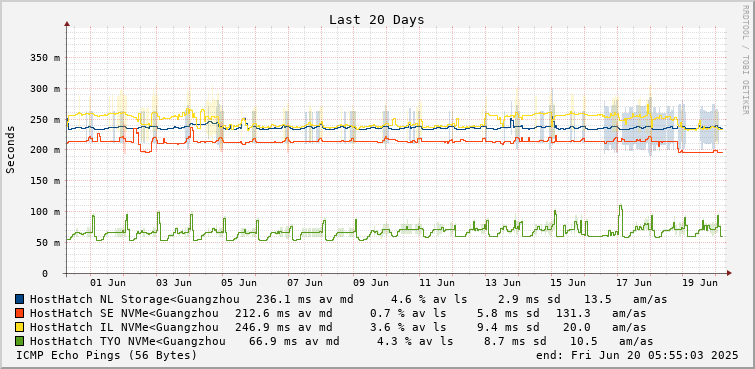The height and width of the screenshot is (369, 755).
Task: Click the '8.7 ms sd' deviation value
Action: coord(515,342)
